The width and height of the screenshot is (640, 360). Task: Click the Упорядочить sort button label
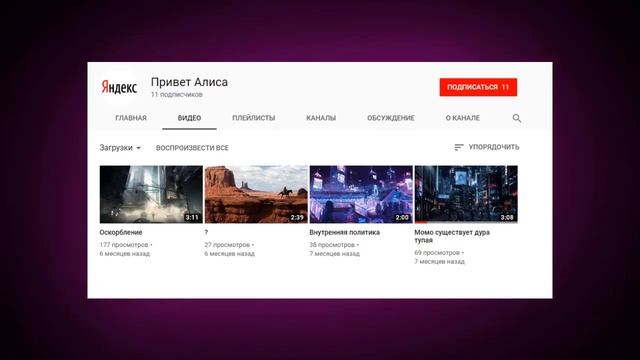(494, 147)
